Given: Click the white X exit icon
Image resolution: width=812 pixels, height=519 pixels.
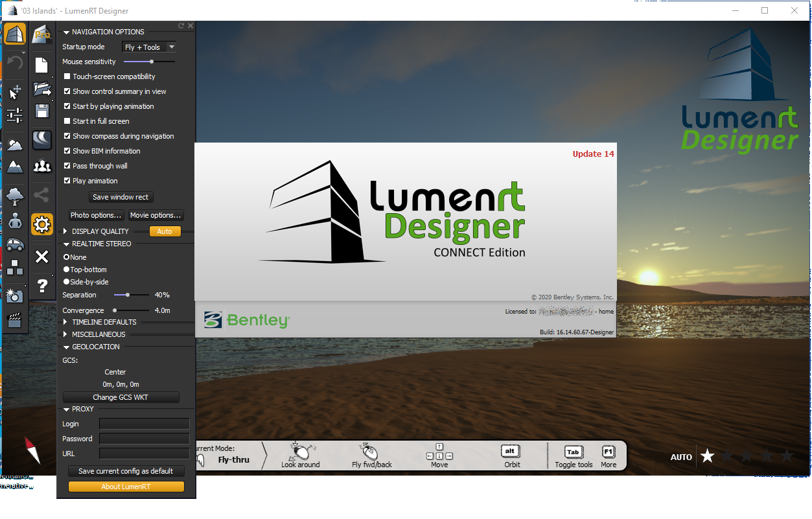Looking at the screenshot, I should [x=42, y=257].
